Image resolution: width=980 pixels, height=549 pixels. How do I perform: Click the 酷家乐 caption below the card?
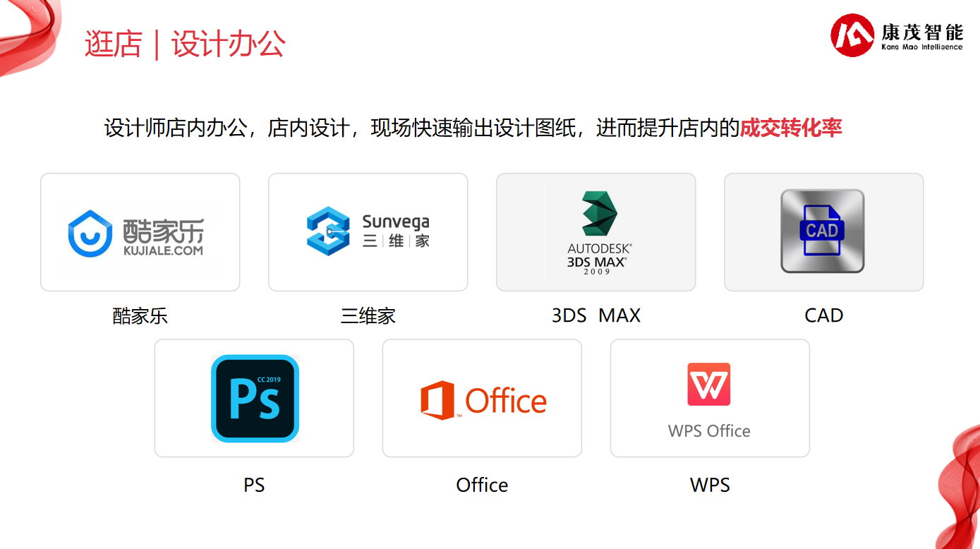(140, 315)
